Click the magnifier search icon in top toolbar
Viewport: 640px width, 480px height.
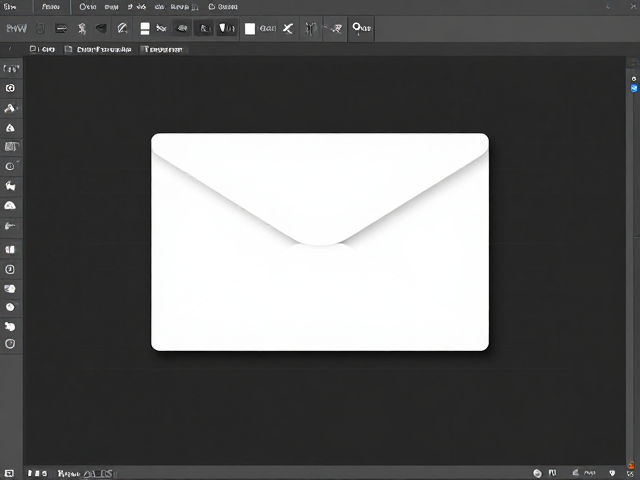pyautogui.click(x=361, y=28)
